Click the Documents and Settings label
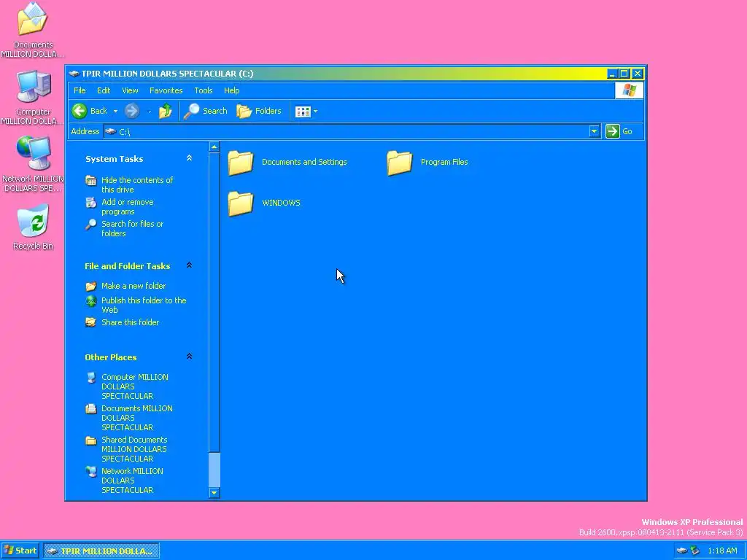This screenshot has height=560, width=747. 304,162
